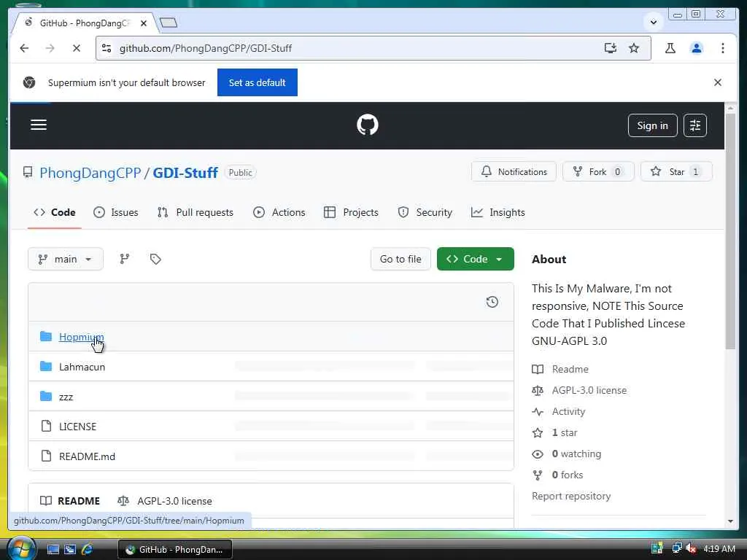Switch to the Security tab

425,212
